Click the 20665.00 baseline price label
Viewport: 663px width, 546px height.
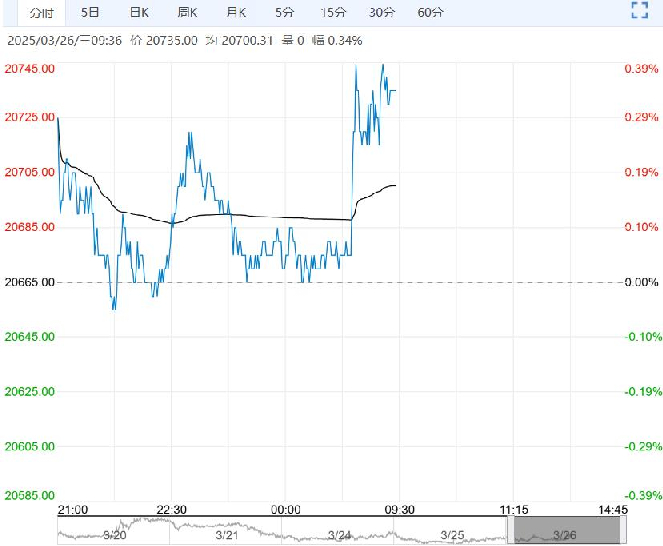(x=30, y=282)
